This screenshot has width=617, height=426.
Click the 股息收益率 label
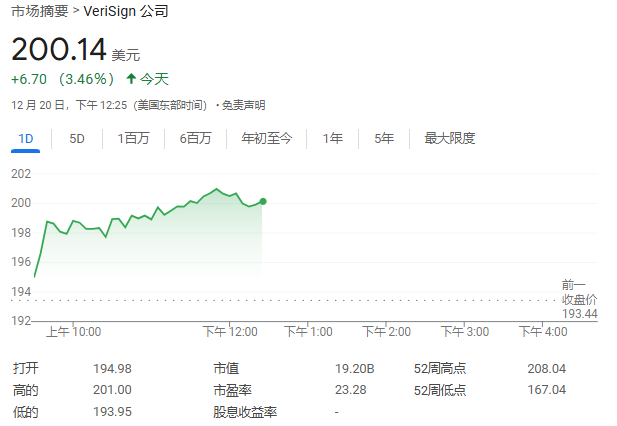244,412
